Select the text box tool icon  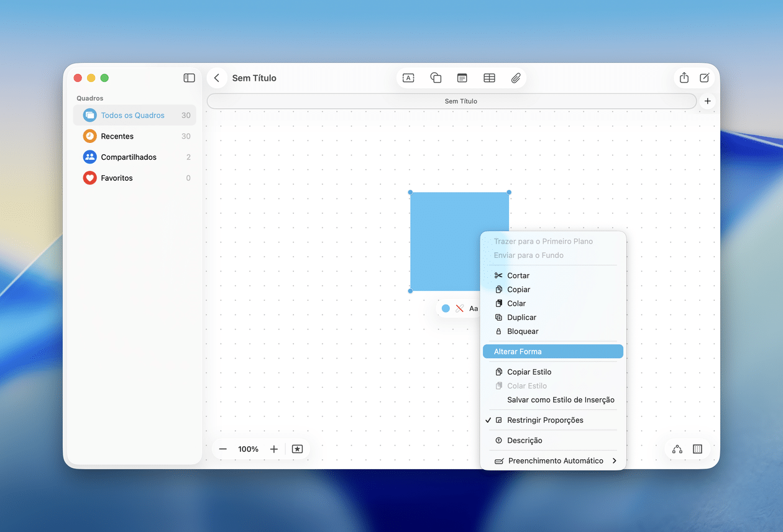pyautogui.click(x=408, y=78)
